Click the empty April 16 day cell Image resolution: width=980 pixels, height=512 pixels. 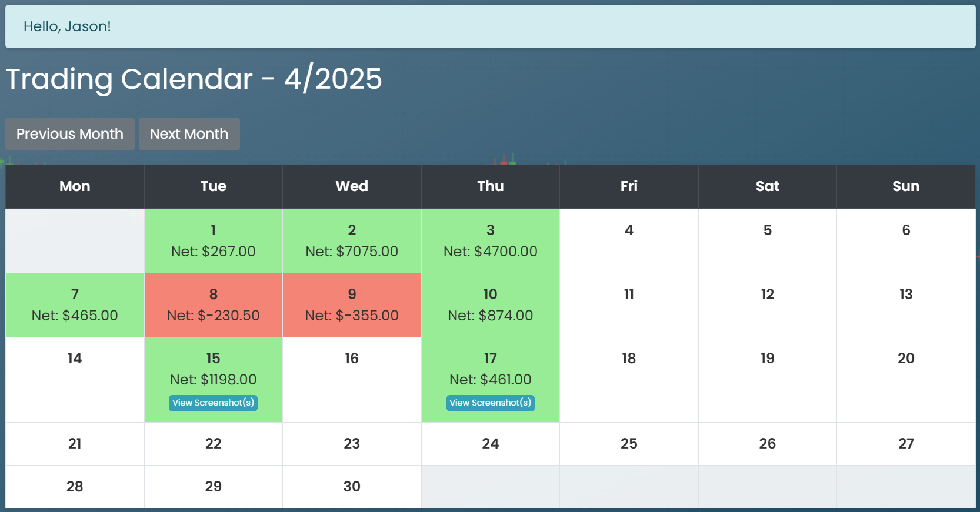tap(352, 379)
